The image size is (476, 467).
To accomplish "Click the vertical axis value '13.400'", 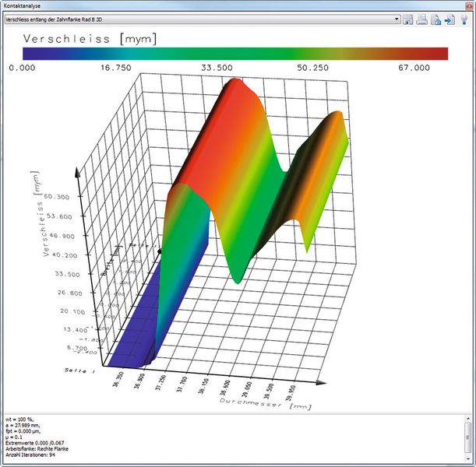I will pyautogui.click(x=76, y=330).
